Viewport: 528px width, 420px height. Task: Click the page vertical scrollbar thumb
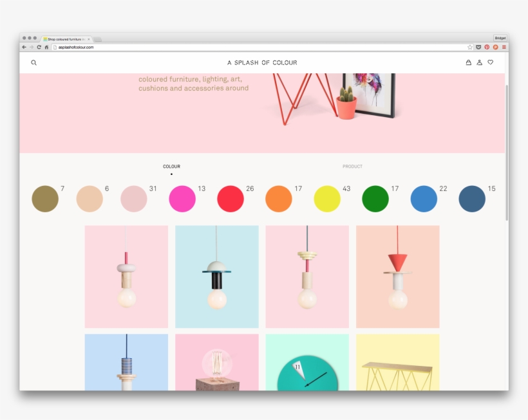(507, 152)
